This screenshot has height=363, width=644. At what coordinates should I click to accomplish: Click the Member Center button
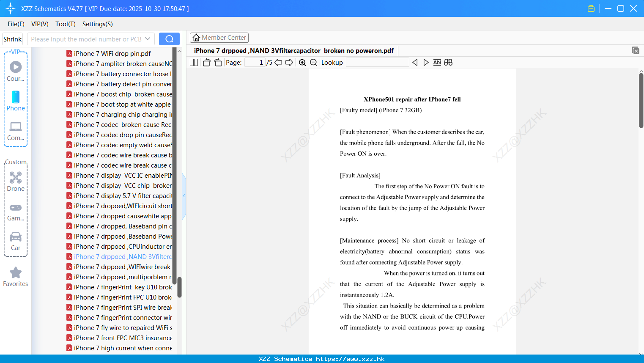(x=219, y=38)
